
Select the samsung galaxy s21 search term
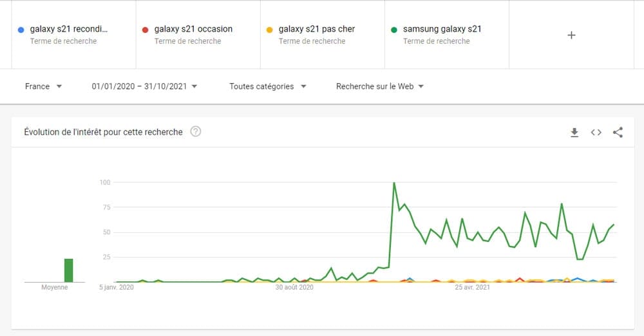click(x=442, y=29)
